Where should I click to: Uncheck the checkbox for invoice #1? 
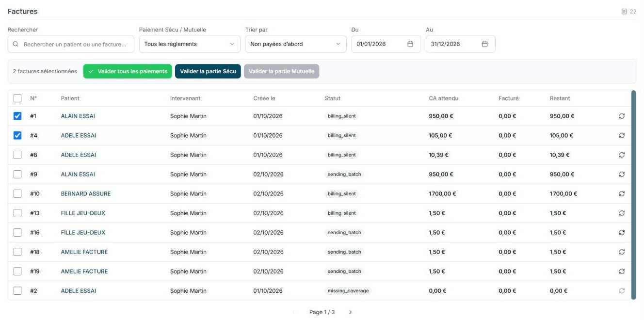tap(17, 116)
